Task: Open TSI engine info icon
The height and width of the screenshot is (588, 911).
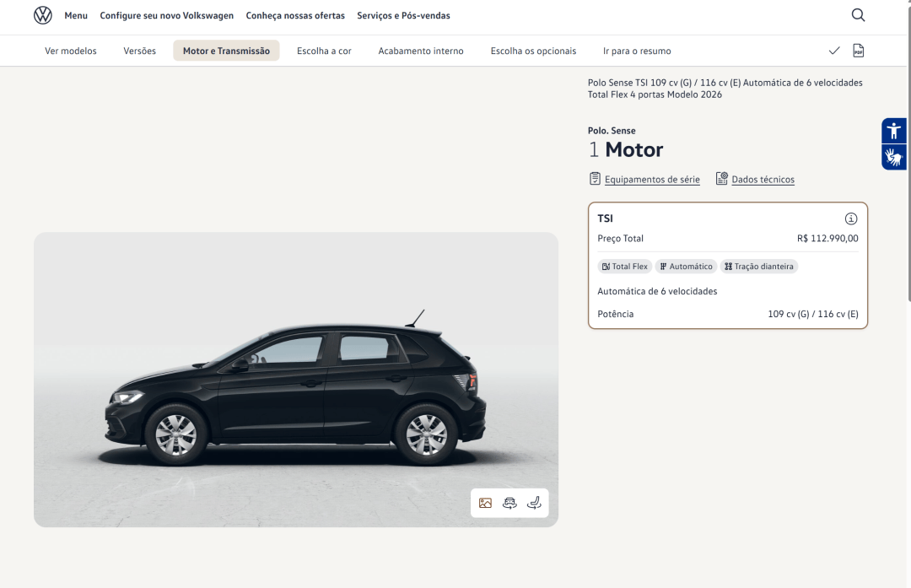Action: (x=850, y=218)
